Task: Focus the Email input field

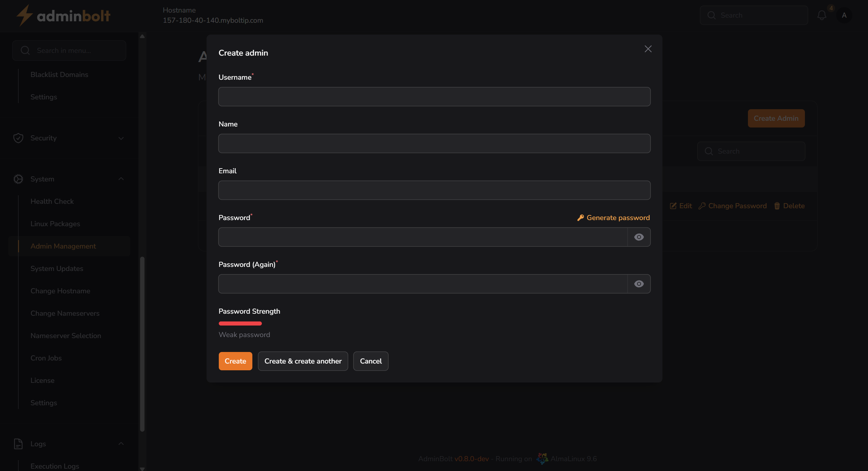Action: pos(434,190)
